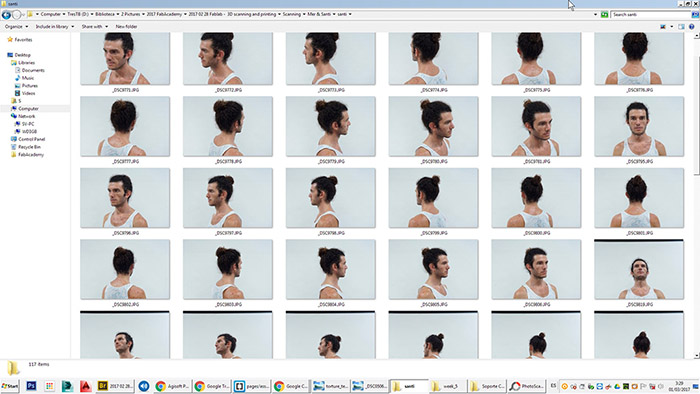Click the Start button
Image resolution: width=700 pixels, height=394 pixels.
coord(10,386)
